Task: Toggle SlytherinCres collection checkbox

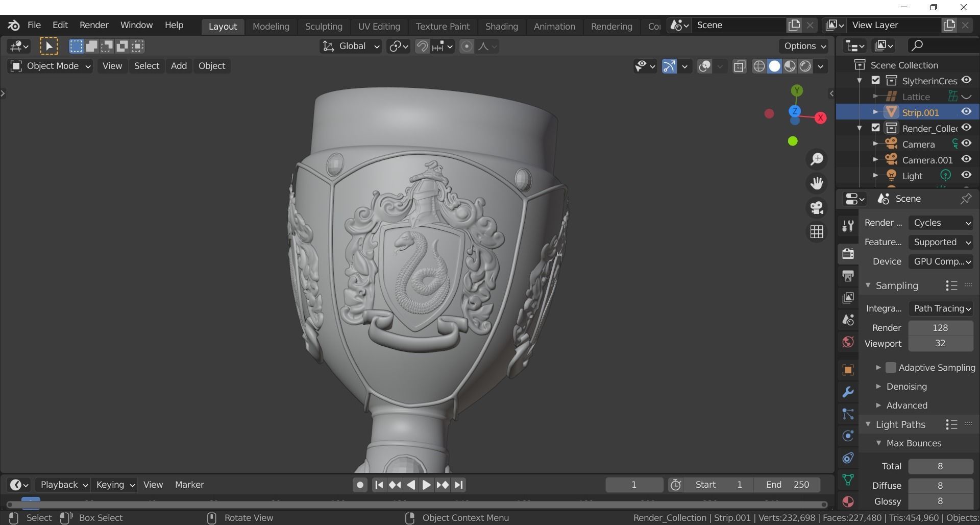Action: 876,81
